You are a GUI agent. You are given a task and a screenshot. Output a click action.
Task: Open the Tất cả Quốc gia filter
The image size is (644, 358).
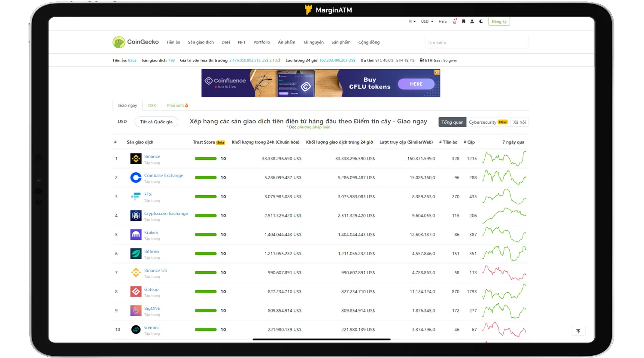tap(156, 122)
